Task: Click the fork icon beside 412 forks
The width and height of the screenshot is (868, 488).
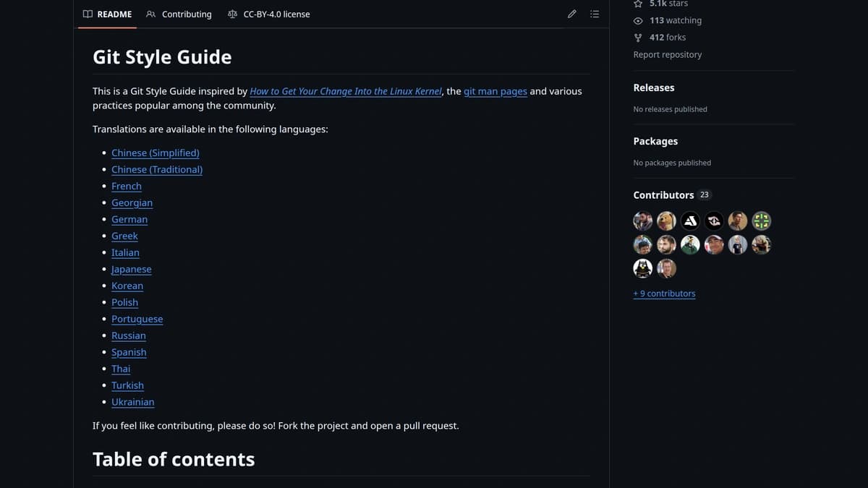Action: (x=638, y=38)
